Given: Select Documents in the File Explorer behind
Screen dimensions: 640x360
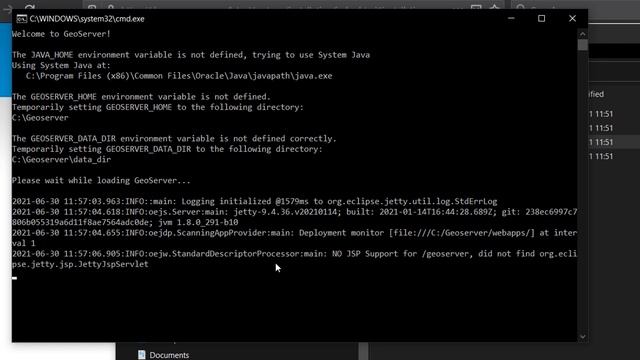Looking at the screenshot, I should pos(169,355).
